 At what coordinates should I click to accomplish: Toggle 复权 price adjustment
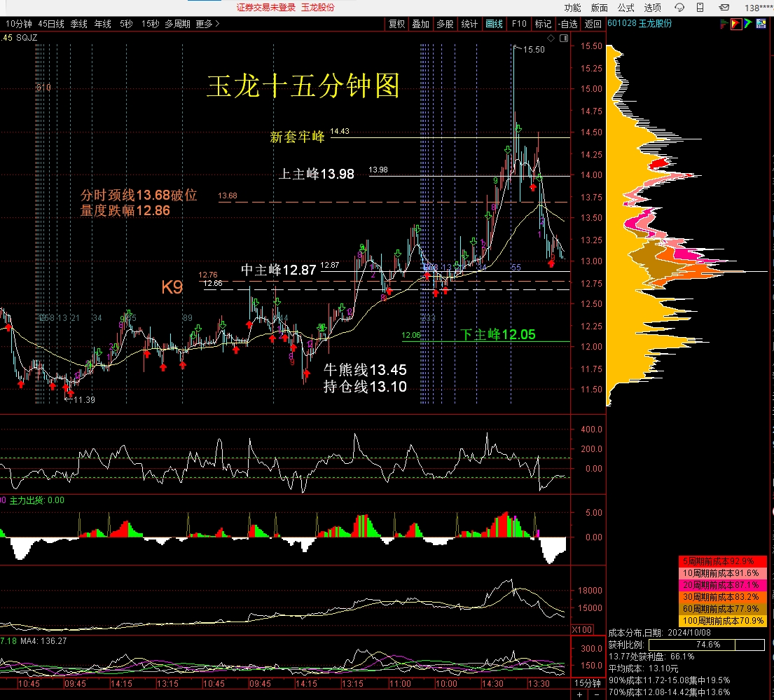[x=396, y=24]
